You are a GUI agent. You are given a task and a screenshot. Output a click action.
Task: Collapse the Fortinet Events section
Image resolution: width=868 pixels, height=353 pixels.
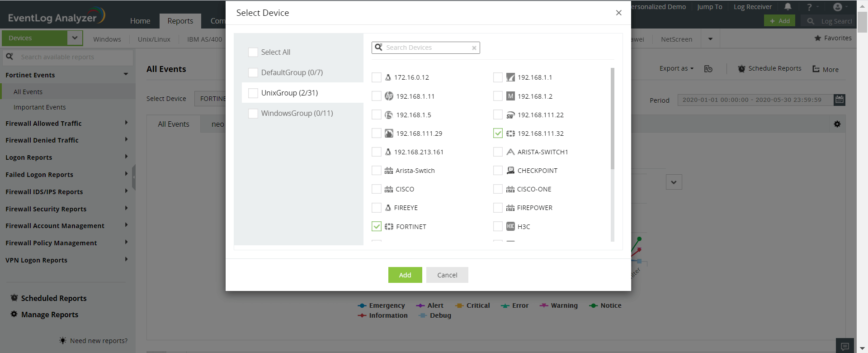click(x=126, y=74)
